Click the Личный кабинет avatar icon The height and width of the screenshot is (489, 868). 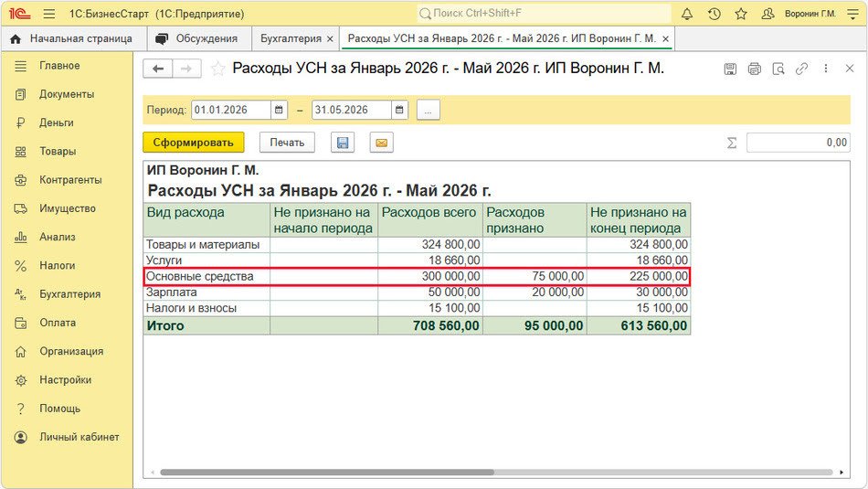tap(20, 437)
